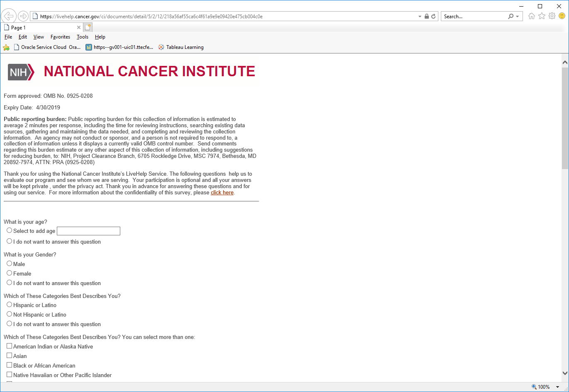
Task: Close the Page 1 tab
Action: pyautogui.click(x=79, y=28)
